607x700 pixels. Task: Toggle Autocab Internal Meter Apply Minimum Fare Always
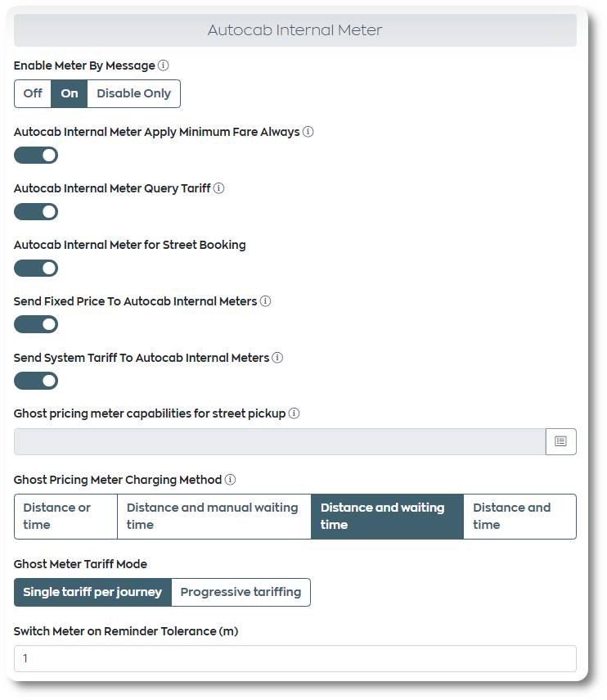tap(35, 155)
